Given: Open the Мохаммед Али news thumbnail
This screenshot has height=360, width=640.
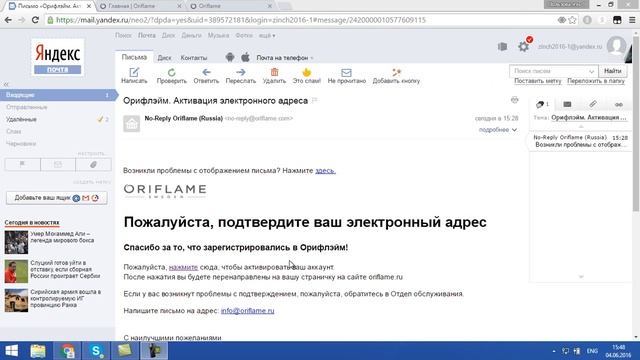Looking at the screenshot, I should [x=16, y=242].
